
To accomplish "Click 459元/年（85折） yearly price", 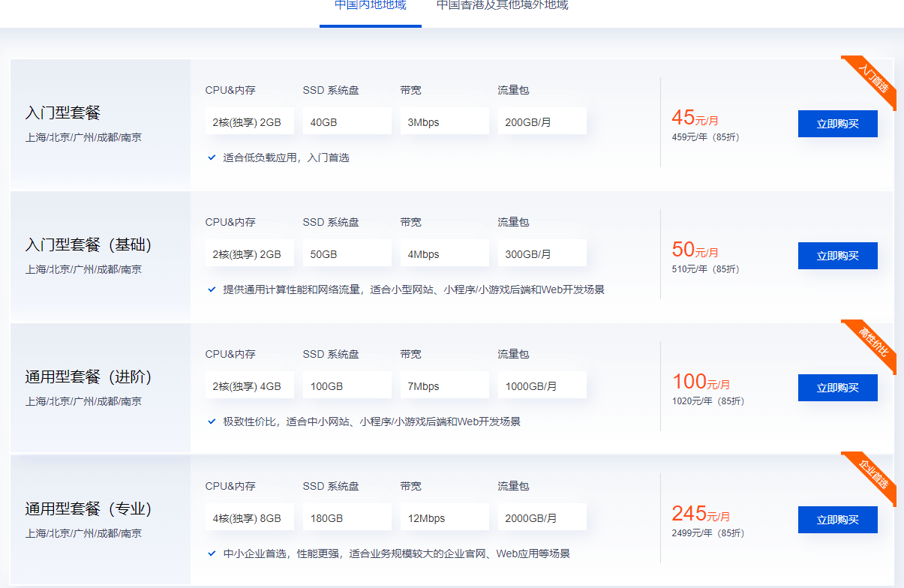I will [705, 137].
